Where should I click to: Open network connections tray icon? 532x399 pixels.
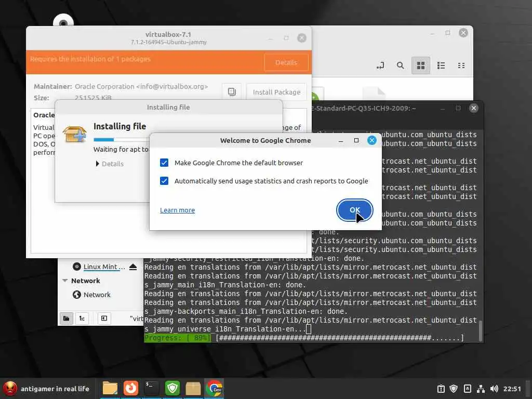(481, 389)
